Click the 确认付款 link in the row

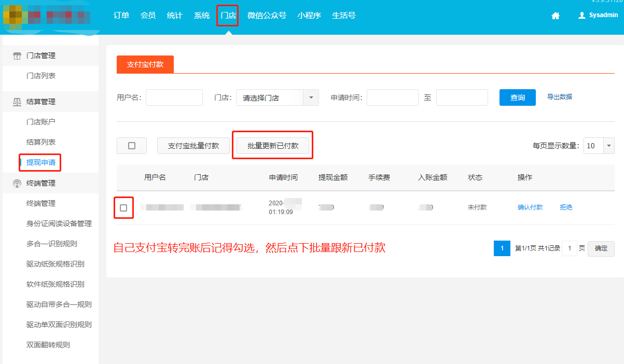530,207
